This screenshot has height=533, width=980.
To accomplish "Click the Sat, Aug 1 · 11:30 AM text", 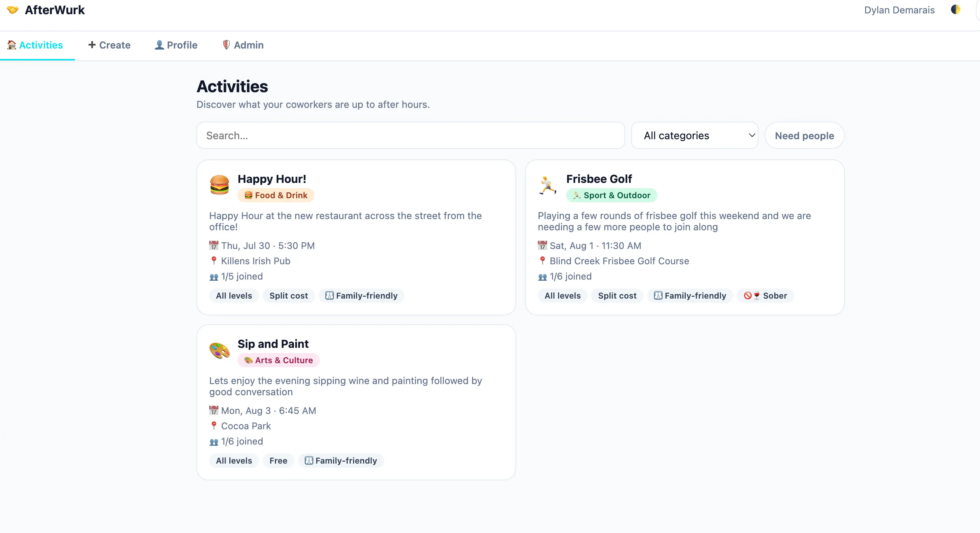I will pyautogui.click(x=595, y=246).
